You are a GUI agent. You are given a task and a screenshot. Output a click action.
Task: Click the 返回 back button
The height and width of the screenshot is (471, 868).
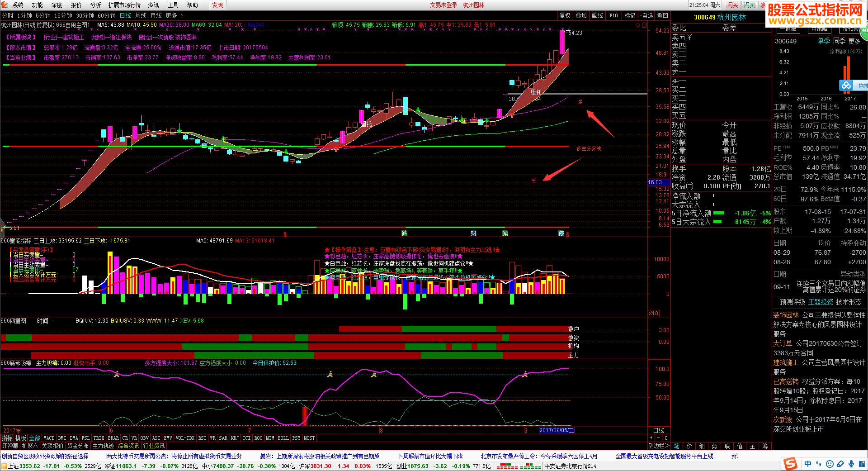663,15
